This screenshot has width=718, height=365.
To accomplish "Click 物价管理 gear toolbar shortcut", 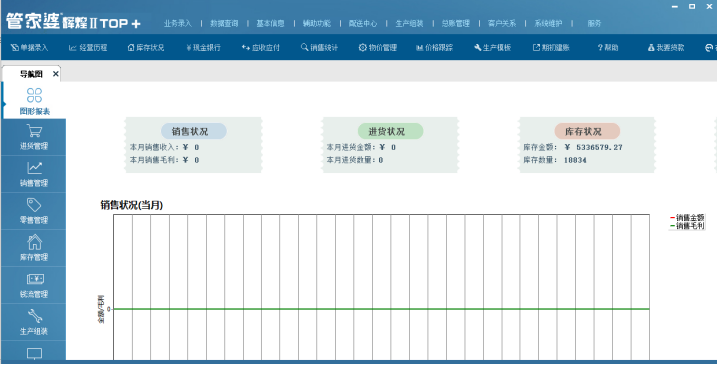I will pyautogui.click(x=377, y=48).
